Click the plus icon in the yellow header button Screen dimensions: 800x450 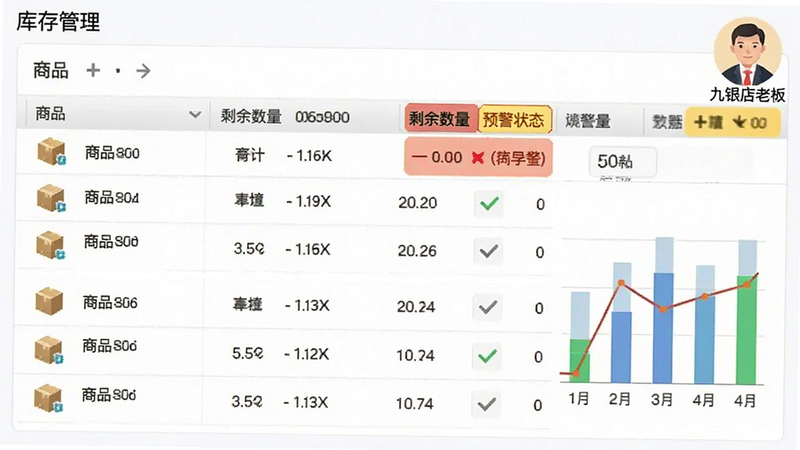click(700, 122)
